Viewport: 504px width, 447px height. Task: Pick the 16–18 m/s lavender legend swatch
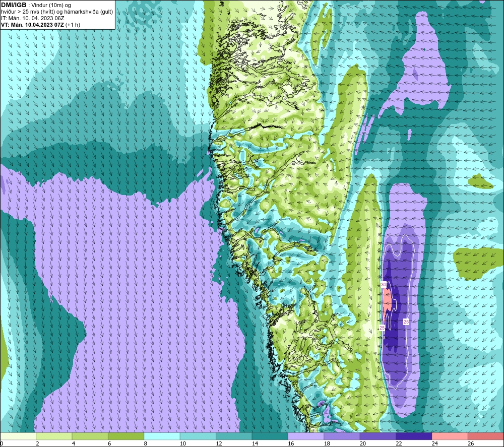(306, 436)
